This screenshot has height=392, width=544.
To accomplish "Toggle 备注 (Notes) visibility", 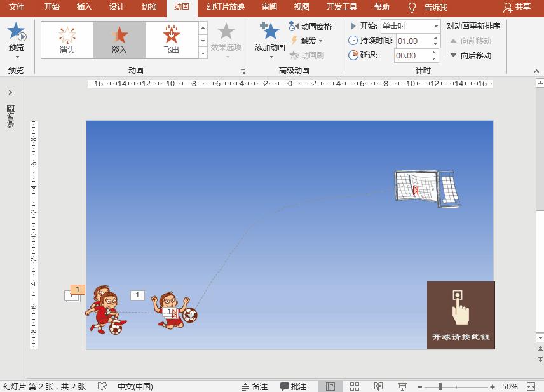I will (254, 386).
